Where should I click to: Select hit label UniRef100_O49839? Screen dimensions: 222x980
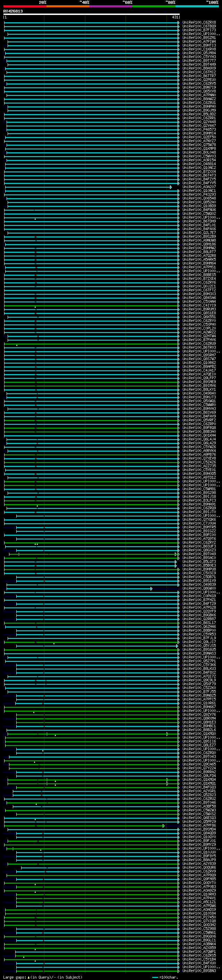(x=199, y=585)
